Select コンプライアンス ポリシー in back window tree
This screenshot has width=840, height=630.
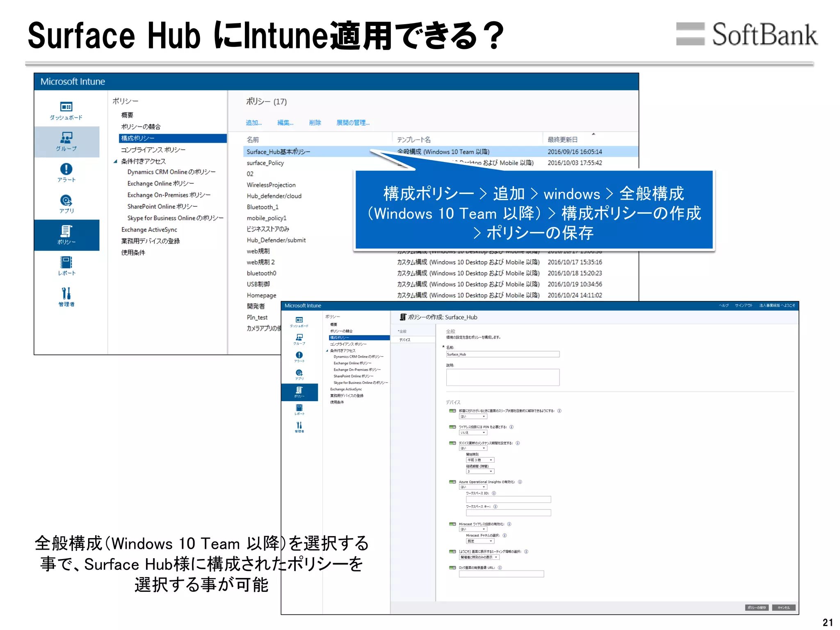click(x=153, y=150)
